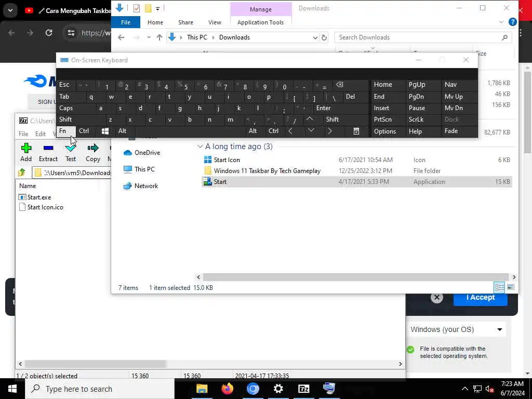Viewport: 532px width, 399px height.
Task: Open the Start menu
Action: 12,389
